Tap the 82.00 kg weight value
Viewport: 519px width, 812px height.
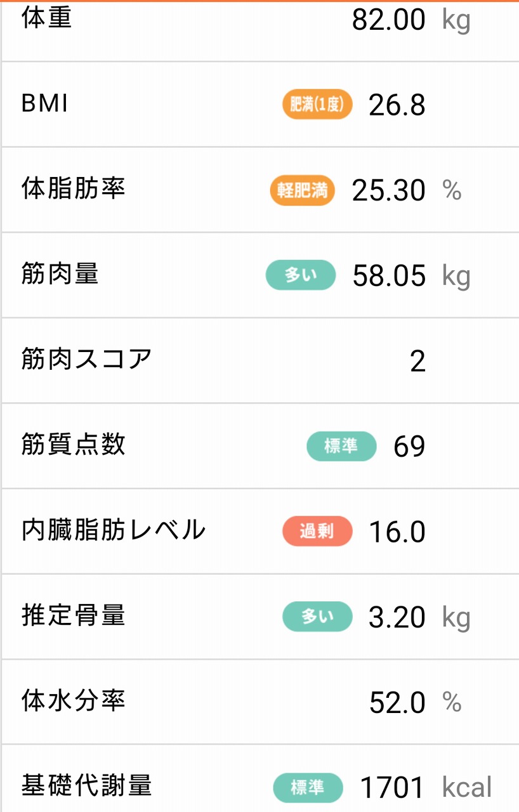411,20
